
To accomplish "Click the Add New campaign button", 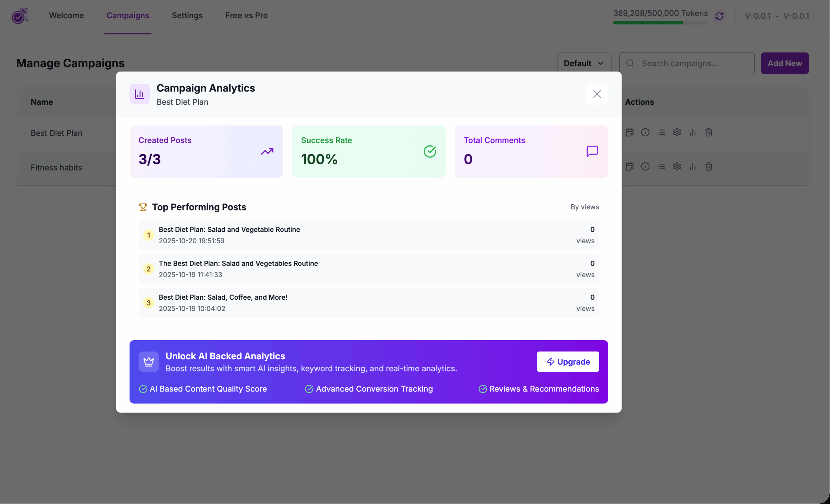I will pos(785,63).
